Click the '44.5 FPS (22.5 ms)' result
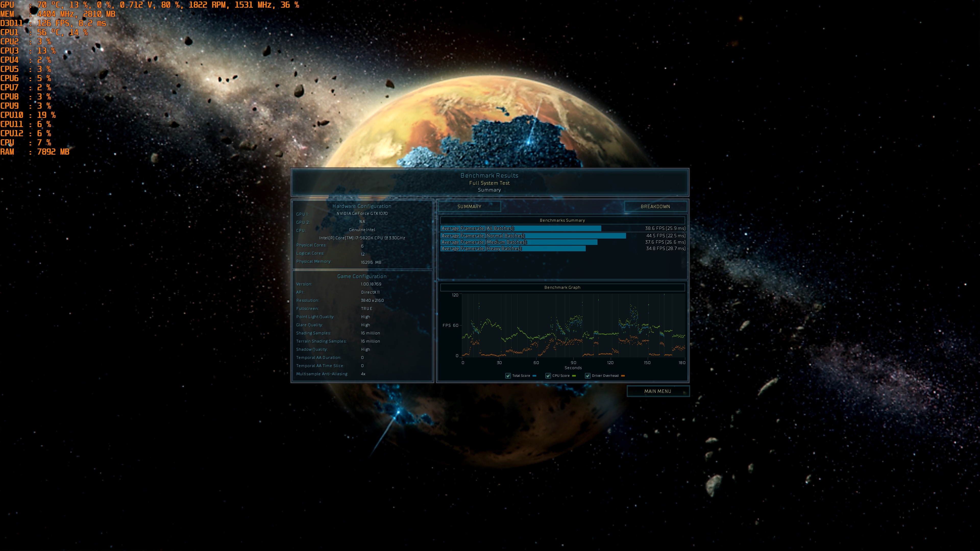The height and width of the screenshot is (551, 980). (666, 236)
